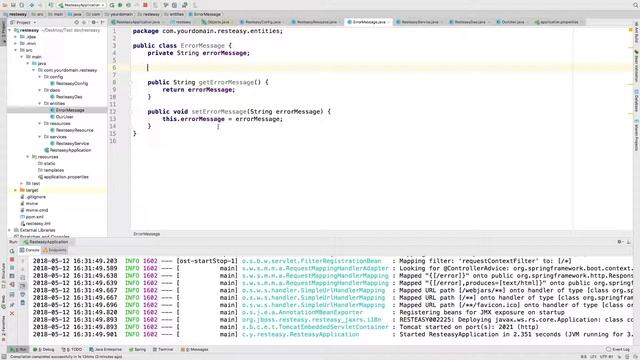Expand the target folder node

16,190
